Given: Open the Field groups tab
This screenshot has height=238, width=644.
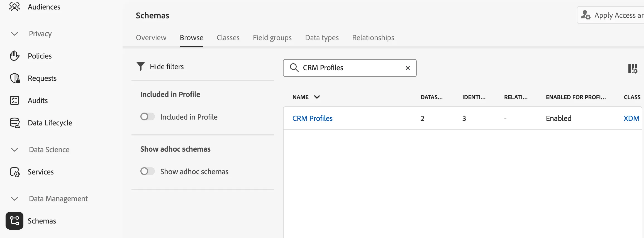Looking at the screenshot, I should click(x=272, y=38).
